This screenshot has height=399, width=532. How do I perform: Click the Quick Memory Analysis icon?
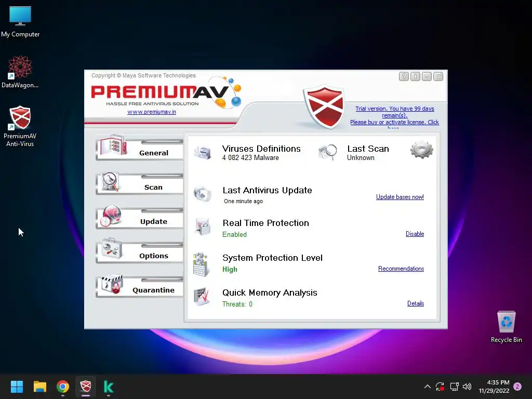pos(202,297)
